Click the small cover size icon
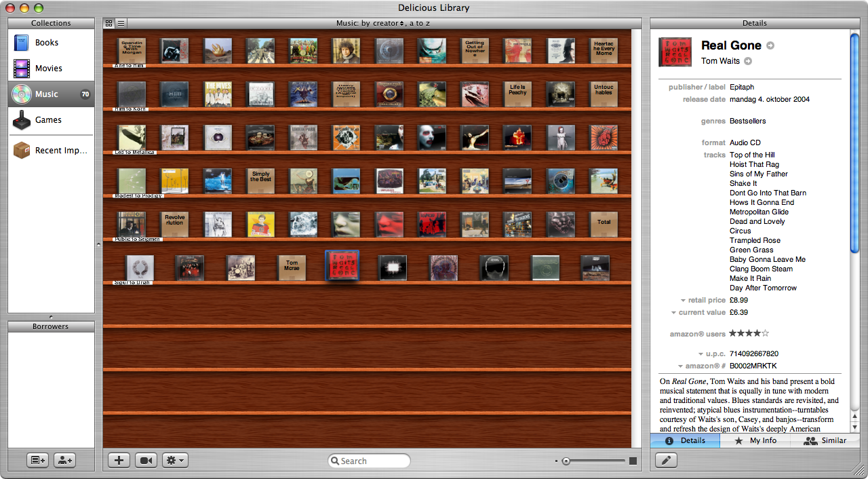Screen dimensions: 868x479 pyautogui.click(x=557, y=461)
